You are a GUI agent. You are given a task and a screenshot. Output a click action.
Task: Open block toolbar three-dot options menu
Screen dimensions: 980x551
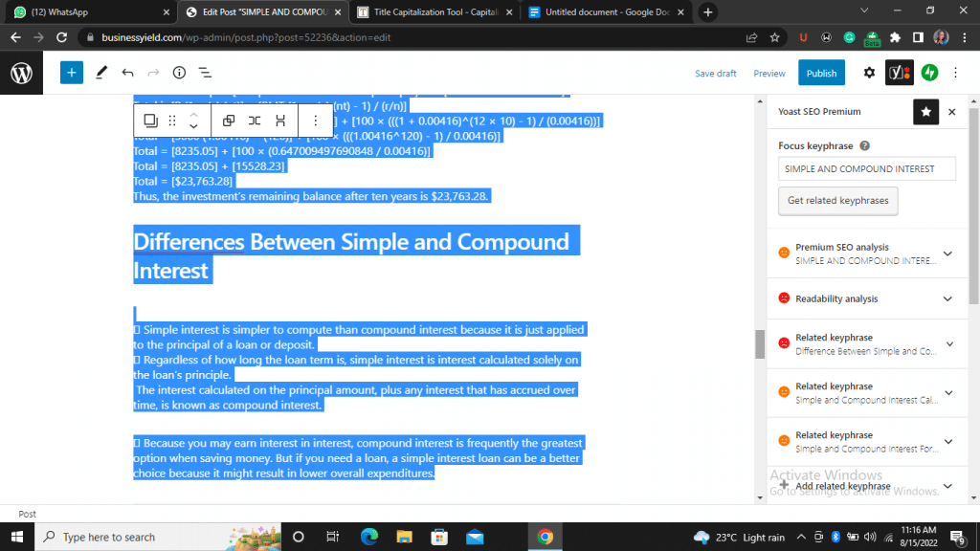[316, 121]
